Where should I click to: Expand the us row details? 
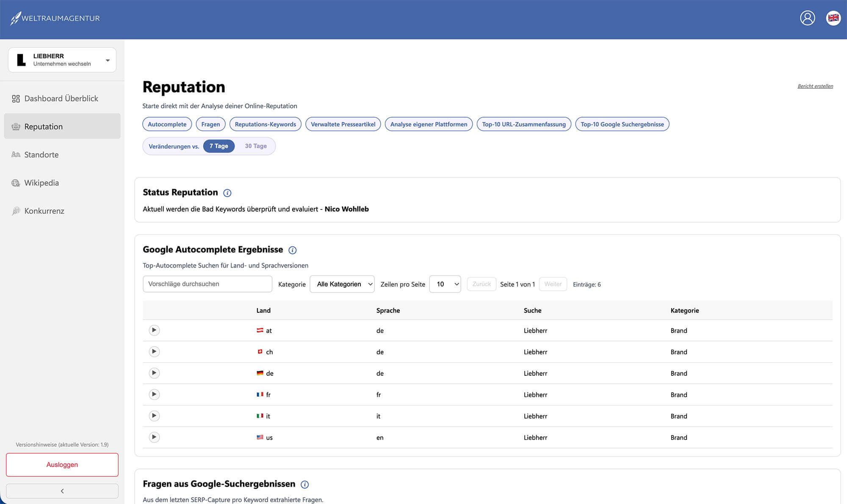click(x=154, y=437)
